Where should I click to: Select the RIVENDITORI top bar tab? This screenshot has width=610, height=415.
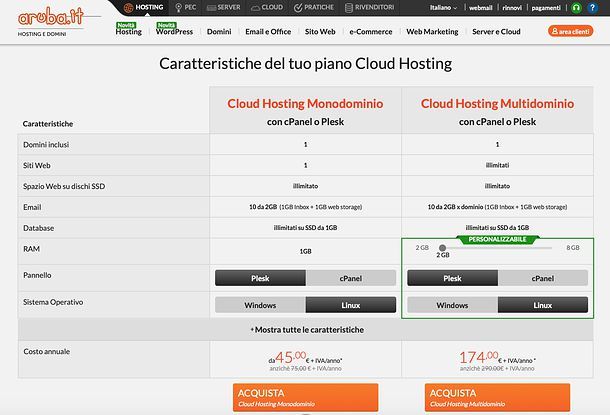click(370, 7)
